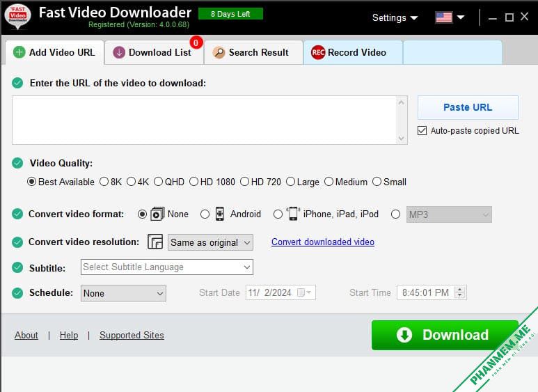The width and height of the screenshot is (538, 392).
Task: Select Large video quality
Action: [x=291, y=182]
